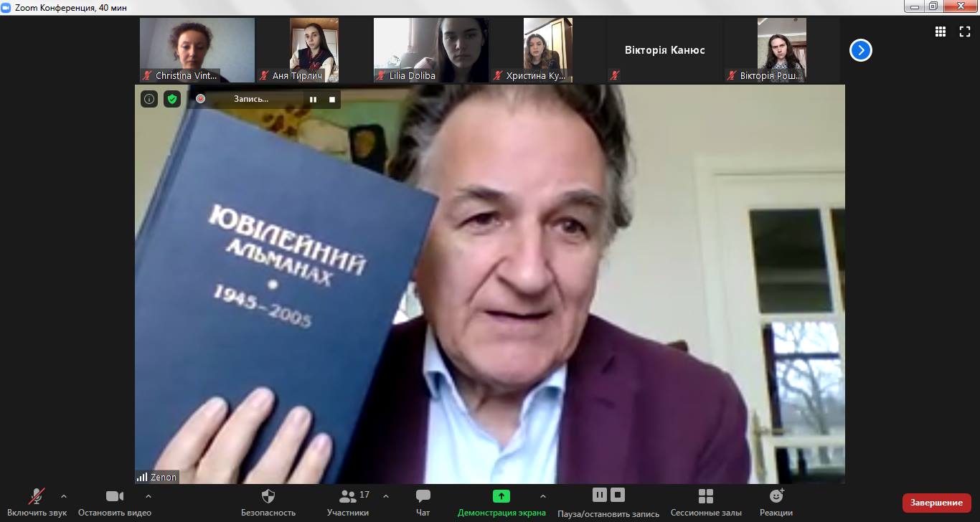The width and height of the screenshot is (980, 522).
Task: Start Демонстрация экрана screen sharing
Action: (x=501, y=501)
